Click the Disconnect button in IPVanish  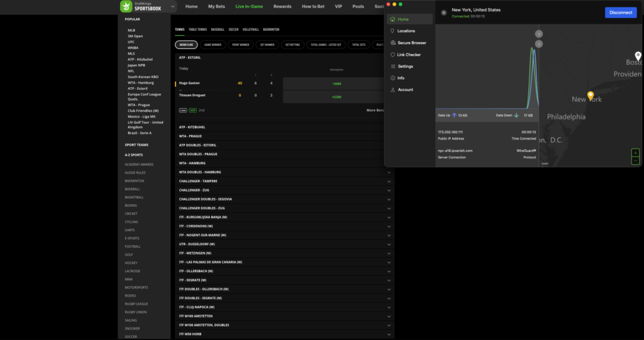click(x=621, y=13)
